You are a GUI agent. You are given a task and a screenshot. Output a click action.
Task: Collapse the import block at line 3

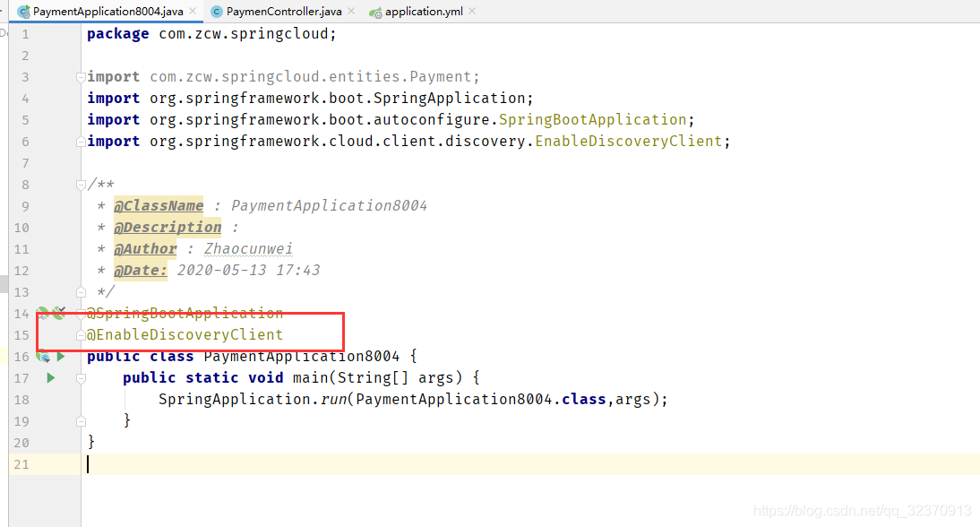(81, 77)
